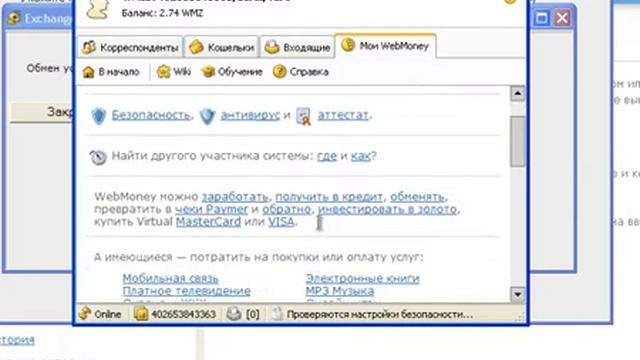The height and width of the screenshot is (360, 640).
Task: Open the Wiki toolbar item
Action: tap(174, 72)
